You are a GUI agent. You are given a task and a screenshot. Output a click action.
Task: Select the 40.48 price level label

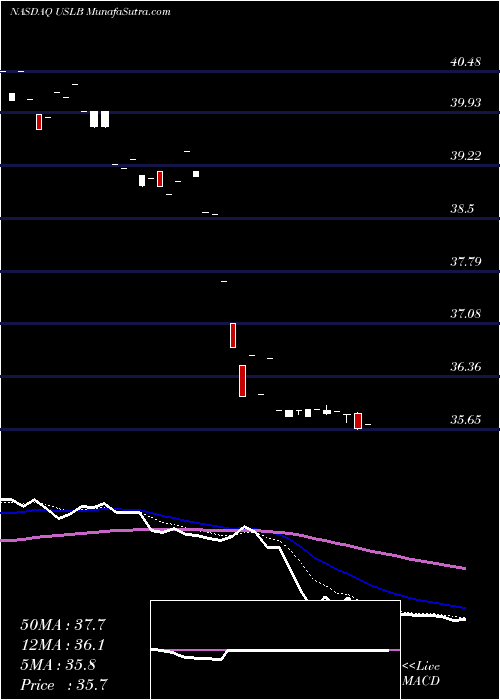(465, 62)
